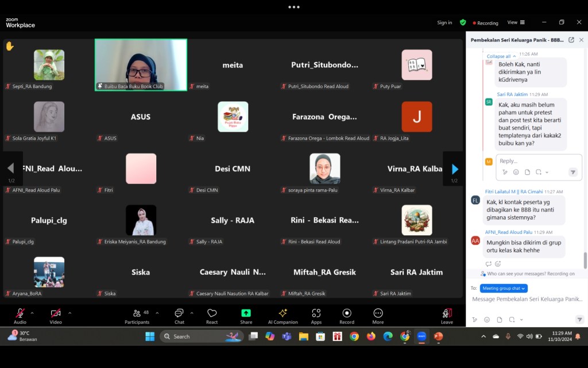This screenshot has height=368, width=588.
Task: Open the AI Companion panel
Action: [x=283, y=313]
